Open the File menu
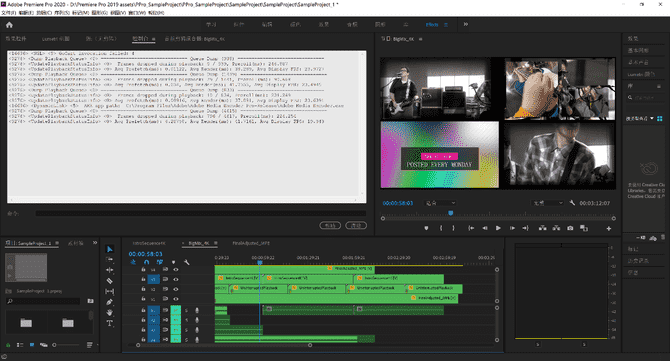This screenshot has width=670, height=361. [9, 13]
